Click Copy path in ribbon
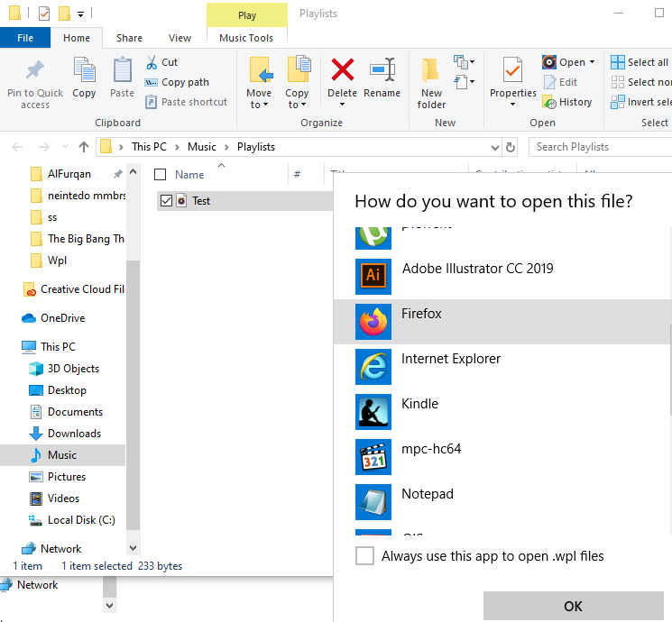 (x=177, y=82)
